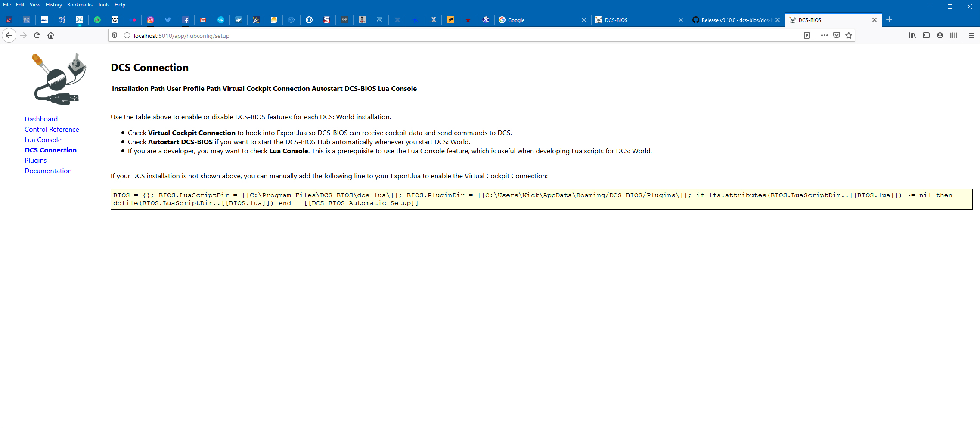Open the pinned white globe tab

(x=309, y=20)
